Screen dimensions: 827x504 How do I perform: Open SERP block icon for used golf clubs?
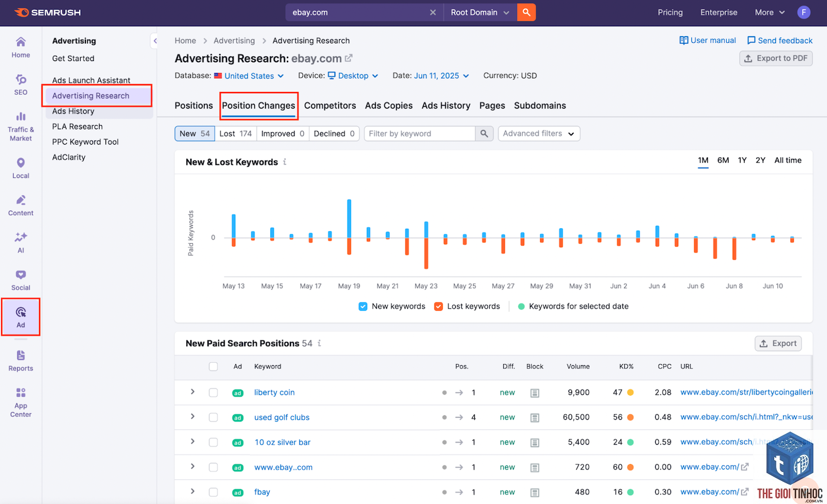pos(535,417)
